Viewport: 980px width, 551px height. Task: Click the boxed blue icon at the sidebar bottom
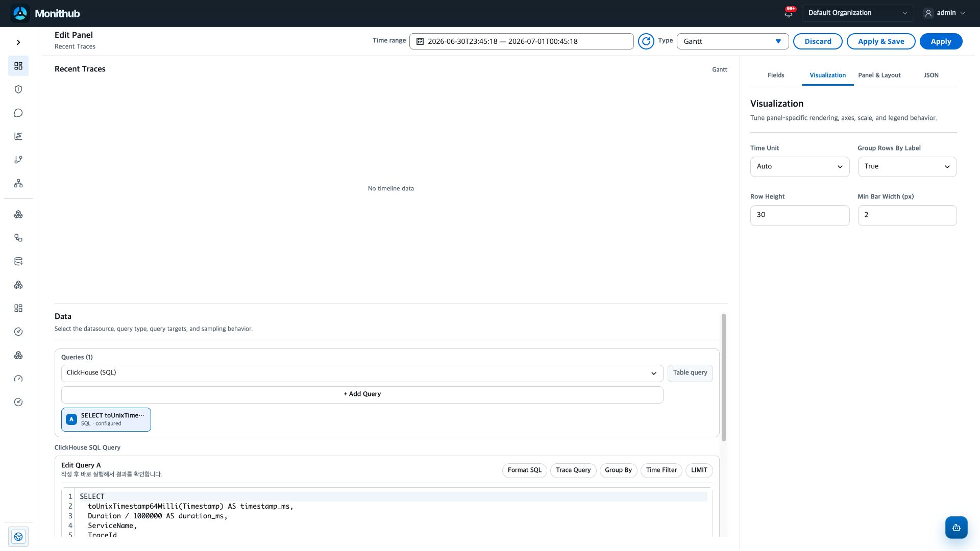[x=18, y=537]
